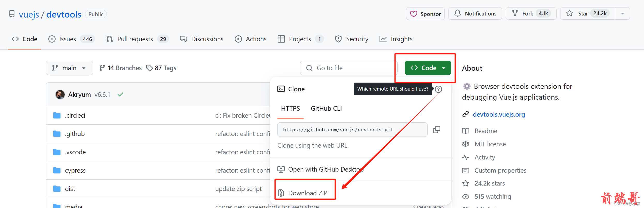Expand the Star lists dropdown arrow
644x208 pixels.
[x=623, y=13]
